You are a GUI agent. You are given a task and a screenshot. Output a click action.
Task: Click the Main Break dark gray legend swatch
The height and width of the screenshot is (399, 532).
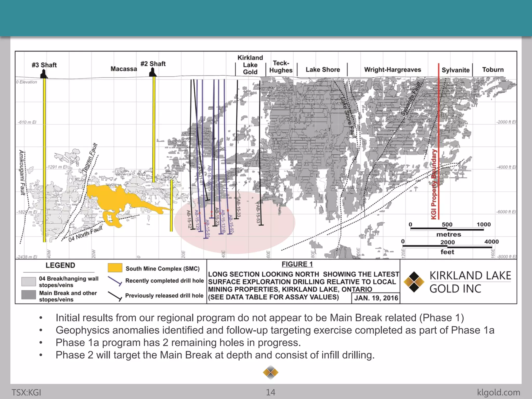(x=29, y=295)
